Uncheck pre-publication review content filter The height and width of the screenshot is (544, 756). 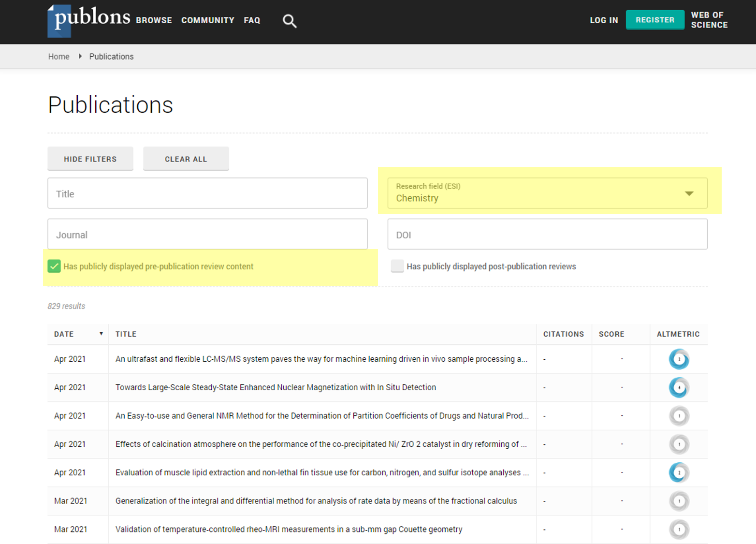(x=54, y=266)
